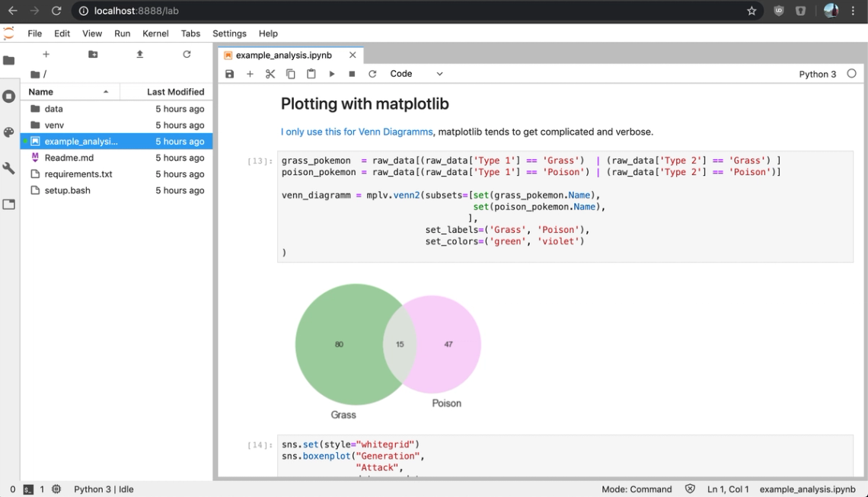Open the File Browser sidebar tab
The image size is (868, 497).
click(9, 60)
